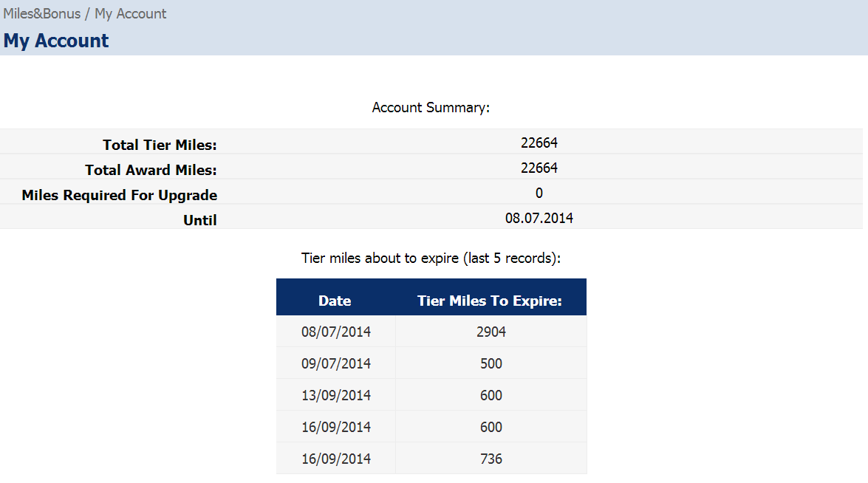
Task: Click the Tier Miles To Expire column header
Action: [490, 301]
